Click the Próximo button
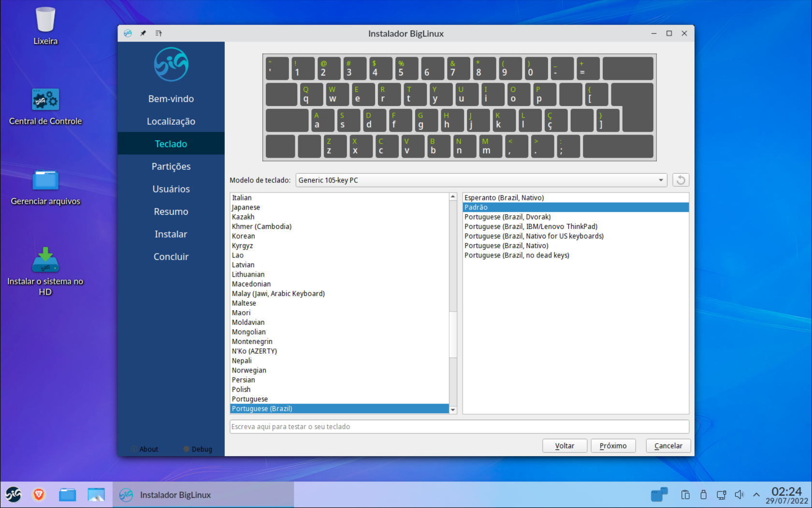The width and height of the screenshot is (812, 508). click(x=613, y=446)
